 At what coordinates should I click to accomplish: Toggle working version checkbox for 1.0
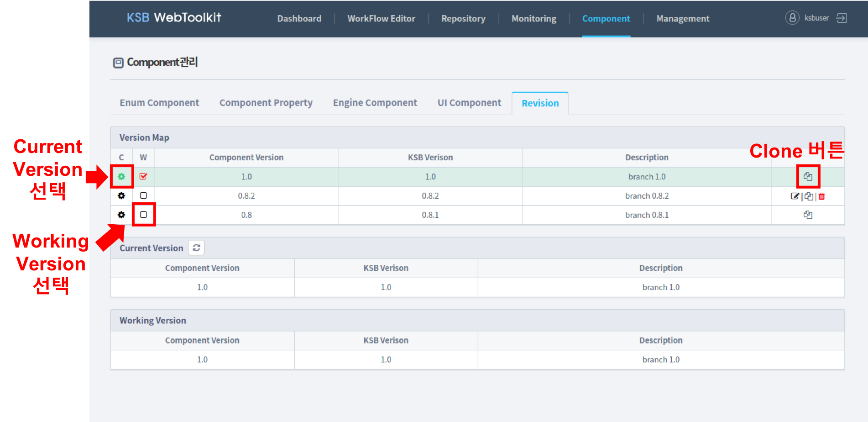pyautogui.click(x=143, y=176)
